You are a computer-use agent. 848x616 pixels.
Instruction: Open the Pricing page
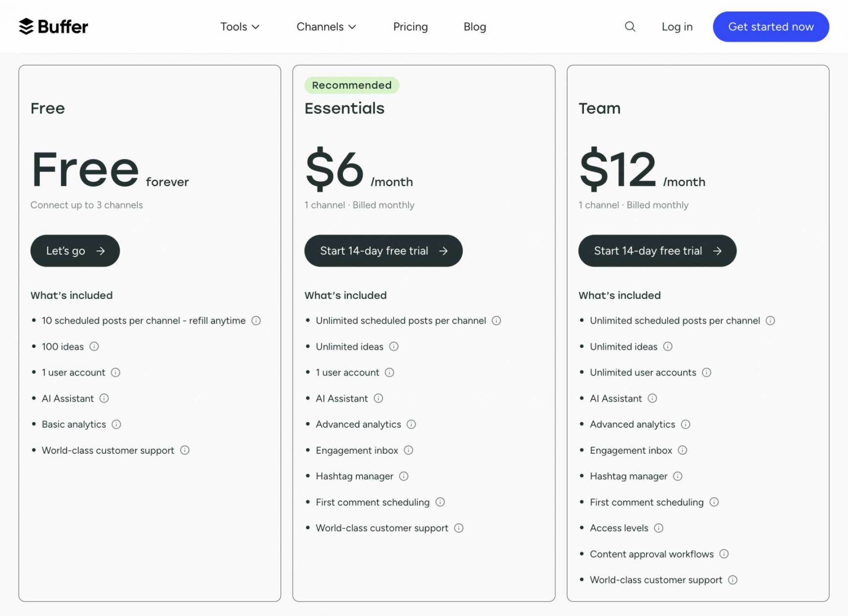tap(410, 27)
